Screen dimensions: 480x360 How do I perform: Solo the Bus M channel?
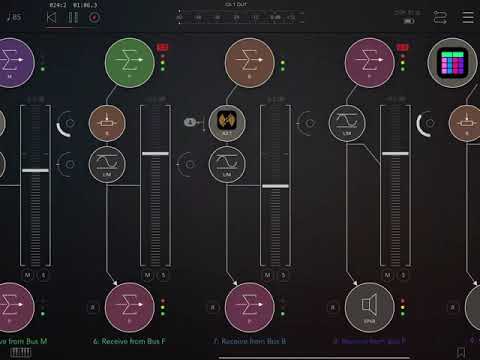click(43, 275)
